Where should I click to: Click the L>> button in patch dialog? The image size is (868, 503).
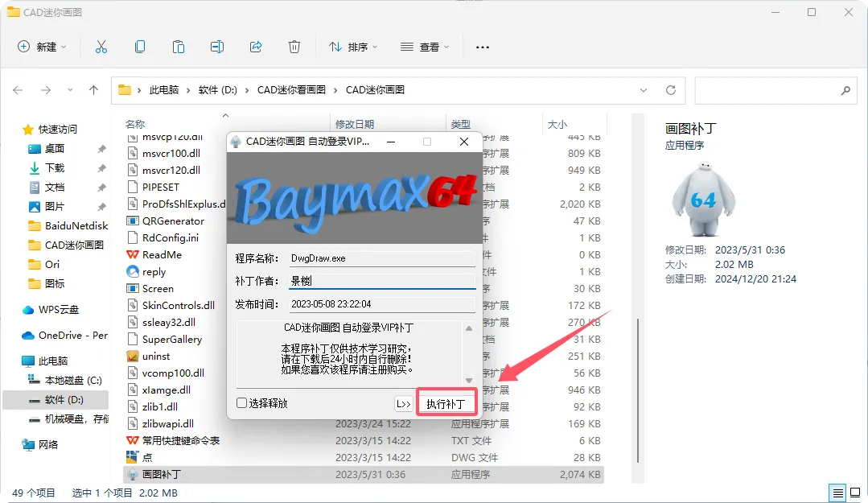pos(404,404)
